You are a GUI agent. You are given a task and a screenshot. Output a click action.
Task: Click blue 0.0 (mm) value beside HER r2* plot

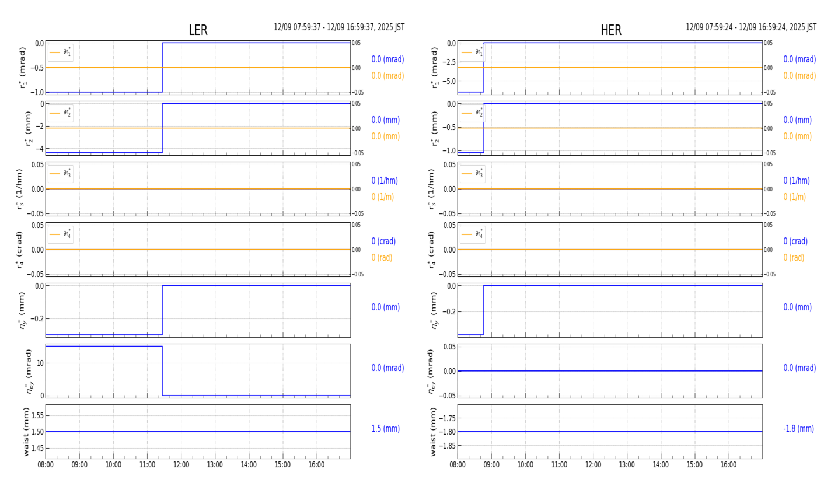pyautogui.click(x=798, y=120)
